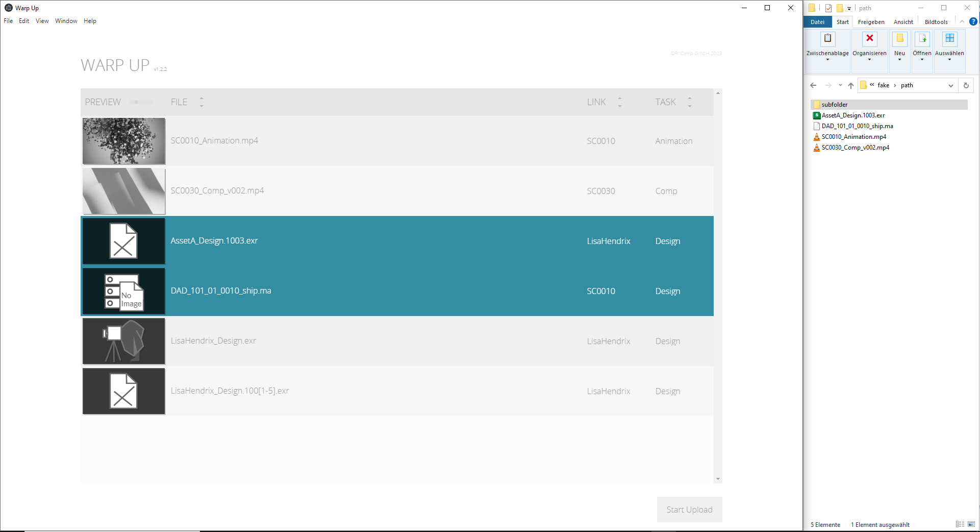This screenshot has height=532, width=980.
Task: Adjust the PREVIEW size slider
Action: coord(136,102)
